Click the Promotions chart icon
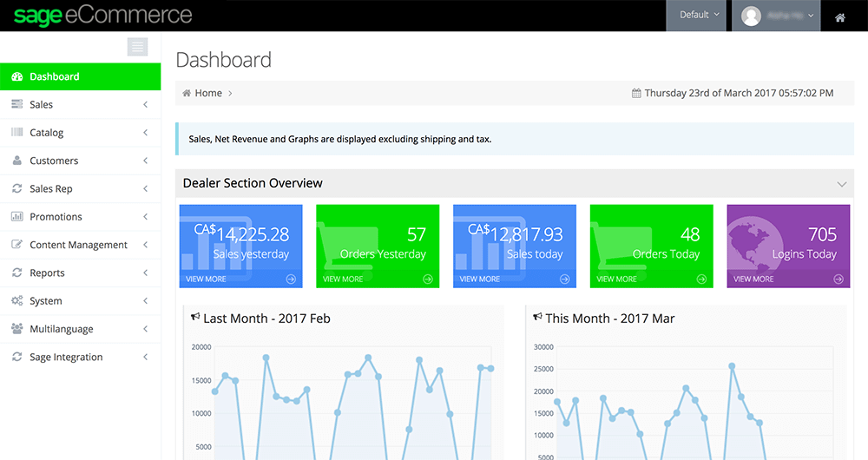 (17, 216)
